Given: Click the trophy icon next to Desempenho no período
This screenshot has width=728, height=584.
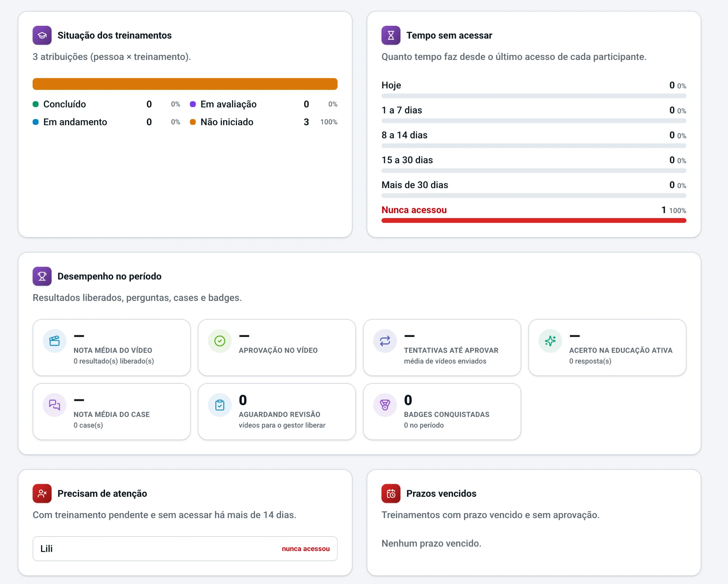Looking at the screenshot, I should (x=42, y=276).
